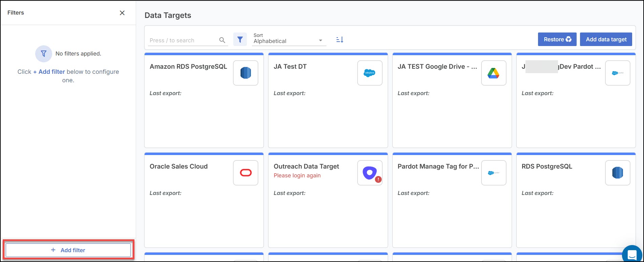Open the Amazon RDS PostgreSQL card icon

coord(245,73)
